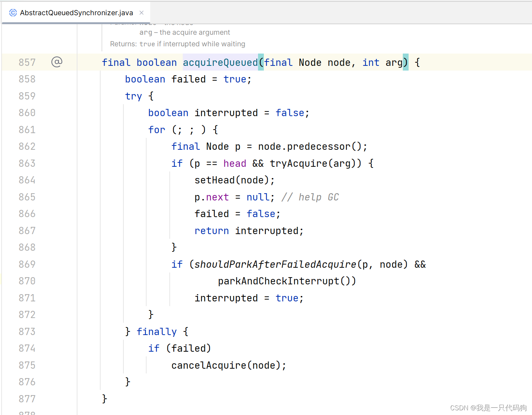Click the head field reference on line 863
The image size is (532, 415).
coord(235,163)
